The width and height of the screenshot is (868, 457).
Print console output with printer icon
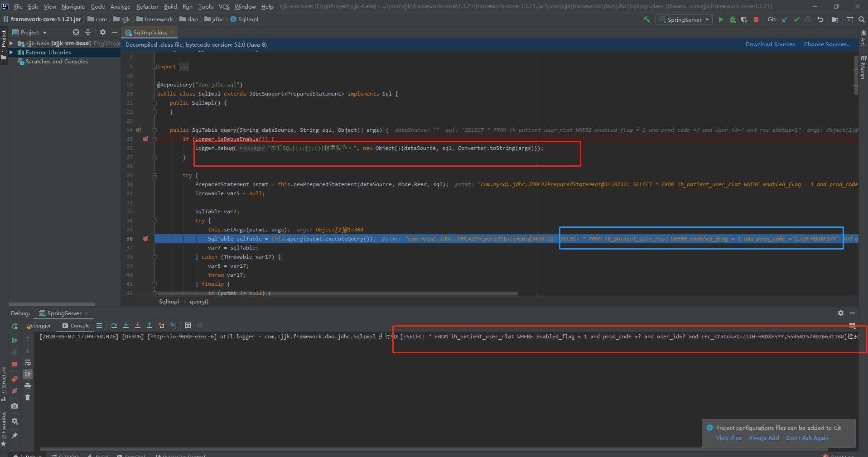pos(28,386)
